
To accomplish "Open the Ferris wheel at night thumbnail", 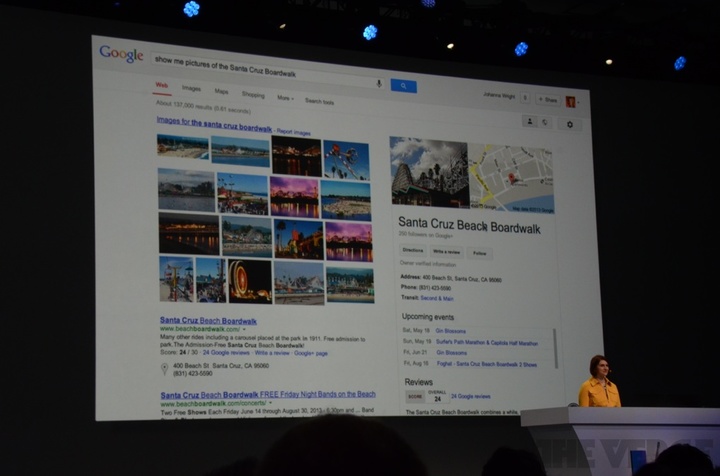I will point(250,281).
